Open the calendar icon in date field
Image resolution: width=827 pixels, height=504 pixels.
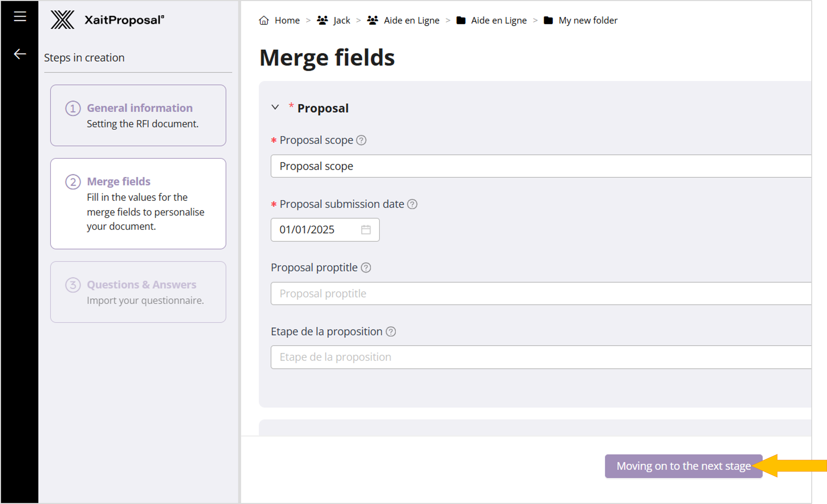click(365, 230)
